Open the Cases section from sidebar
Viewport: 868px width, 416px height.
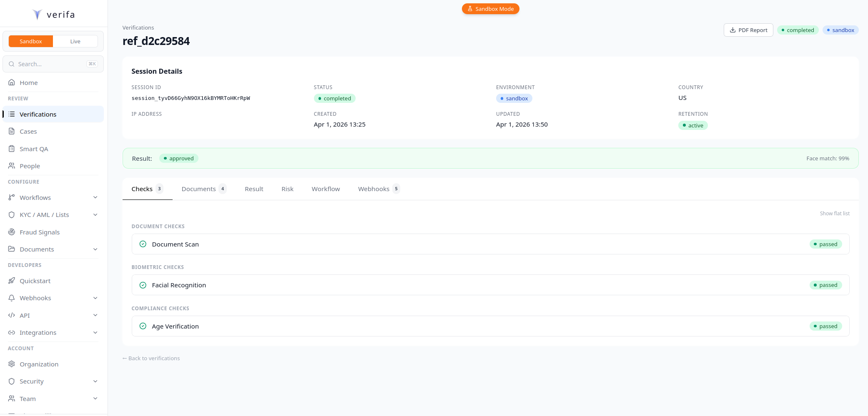28,131
